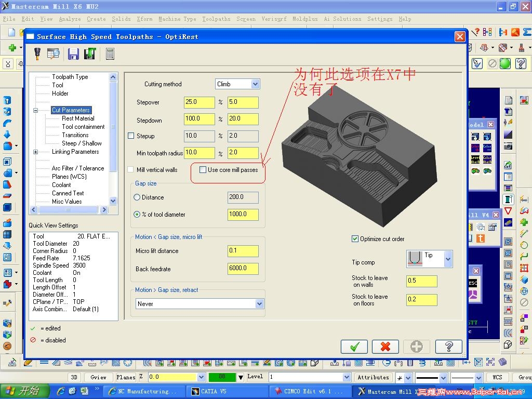
Task: Check Use core mill passes
Action: pyautogui.click(x=203, y=170)
